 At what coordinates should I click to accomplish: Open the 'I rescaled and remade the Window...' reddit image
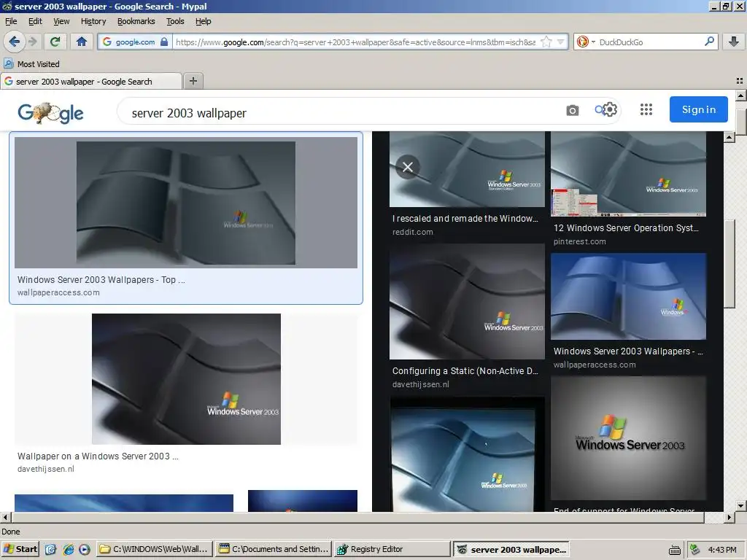[467, 169]
